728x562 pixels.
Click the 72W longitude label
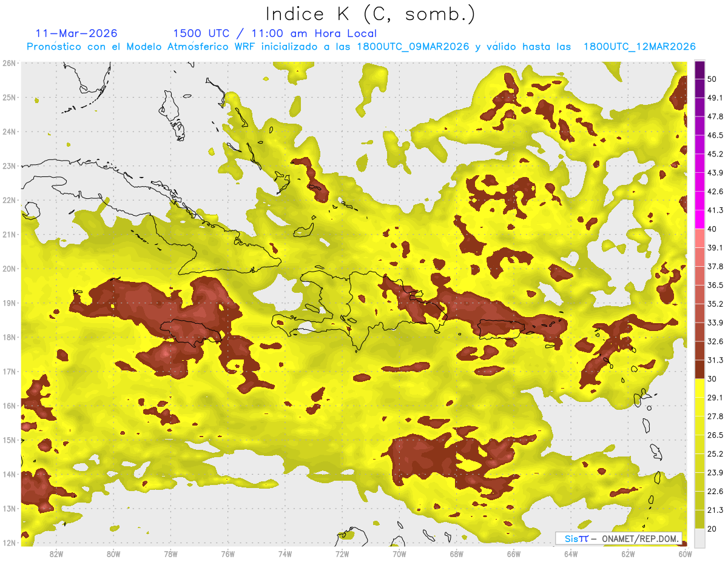click(x=342, y=554)
